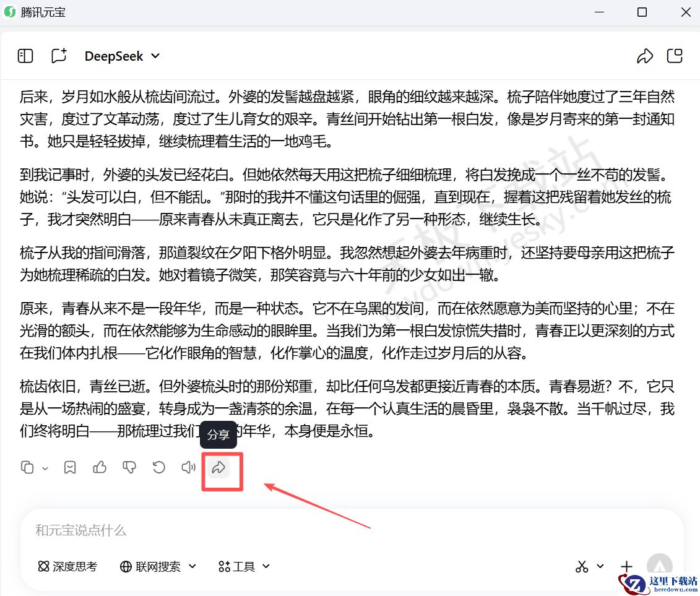Start a new conversation
700x596 pixels.
59,56
